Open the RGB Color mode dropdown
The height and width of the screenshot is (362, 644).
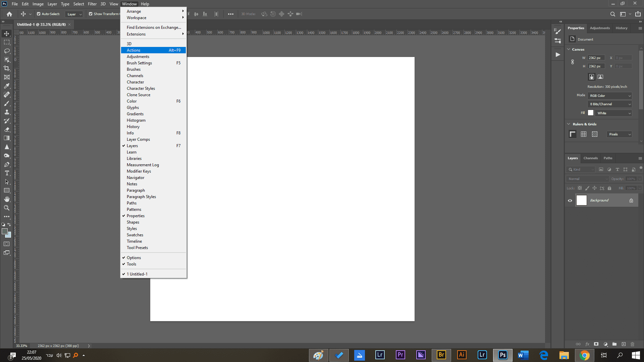point(610,96)
